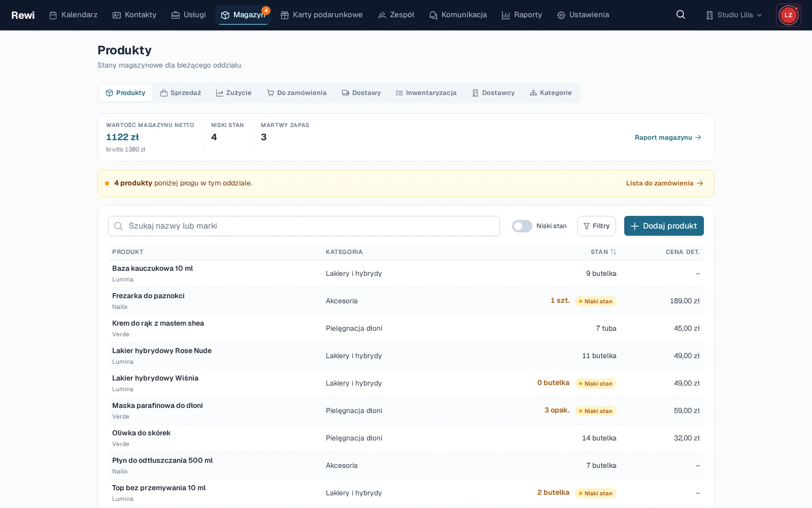Click the Magazyn nav item with badge 4
812x508 pixels.
pyautogui.click(x=243, y=15)
